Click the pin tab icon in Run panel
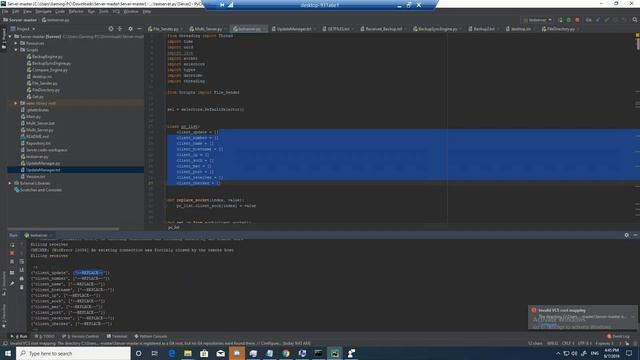This screenshot has width=640, height=360. tap(12, 283)
